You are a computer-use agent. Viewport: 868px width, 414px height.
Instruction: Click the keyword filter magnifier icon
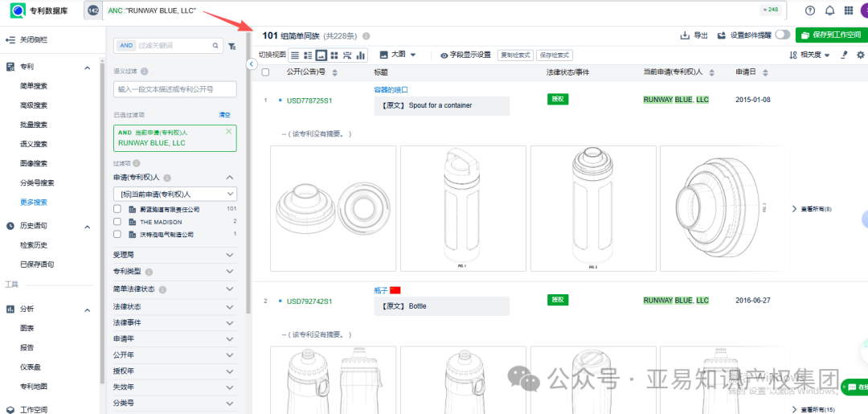[215, 46]
